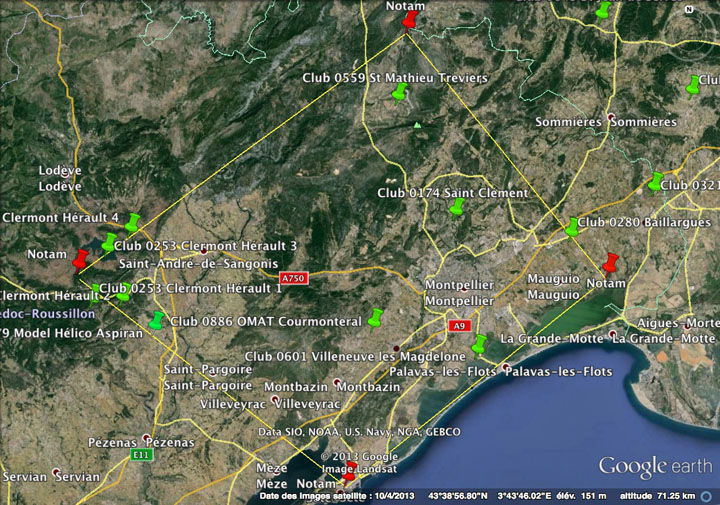Screen dimensions: 720x505
Task: Click the green Club 0253 Clermont Herault 3 pin
Action: click(x=109, y=242)
